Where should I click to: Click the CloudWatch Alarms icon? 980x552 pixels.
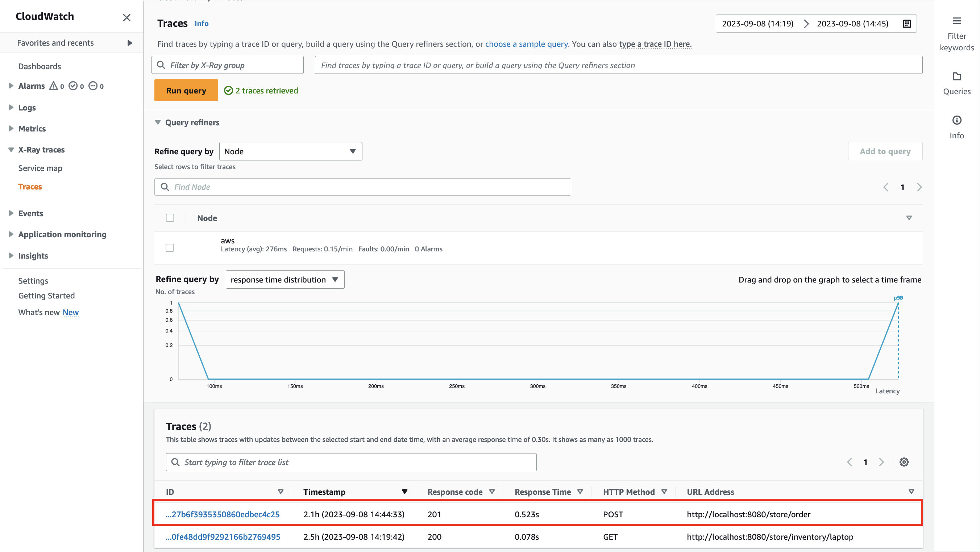pos(54,86)
